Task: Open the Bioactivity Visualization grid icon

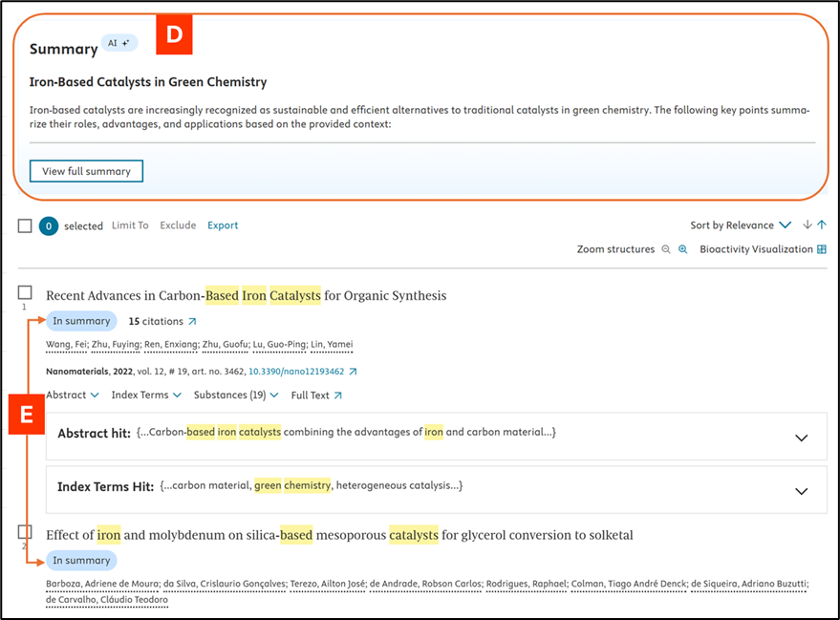Action: (821, 249)
